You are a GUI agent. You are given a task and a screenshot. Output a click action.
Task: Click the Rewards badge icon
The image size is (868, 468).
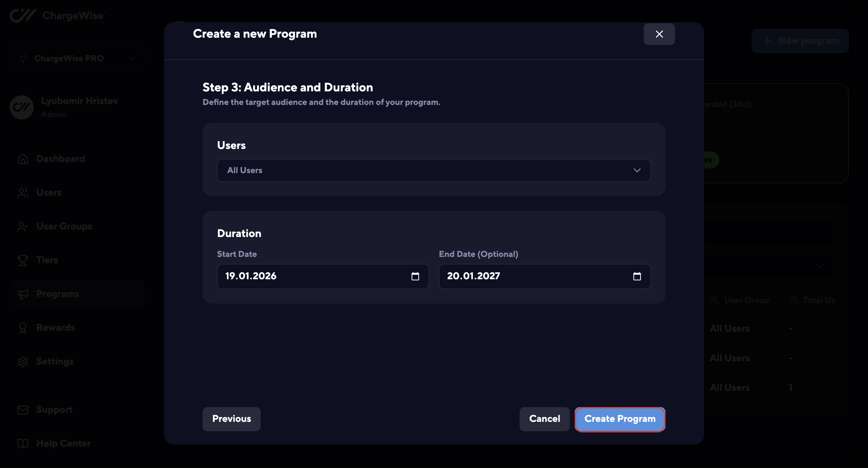pos(23,328)
